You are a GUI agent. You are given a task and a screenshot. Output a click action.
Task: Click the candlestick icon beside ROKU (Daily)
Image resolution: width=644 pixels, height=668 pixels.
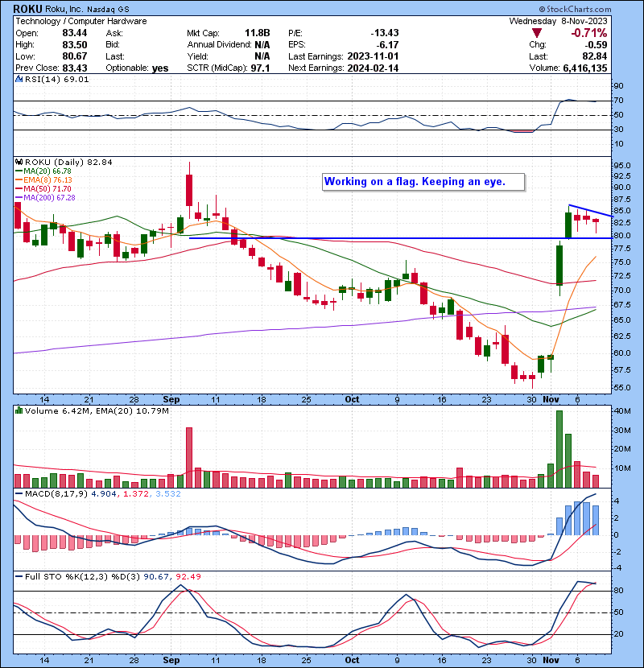[x=19, y=162]
